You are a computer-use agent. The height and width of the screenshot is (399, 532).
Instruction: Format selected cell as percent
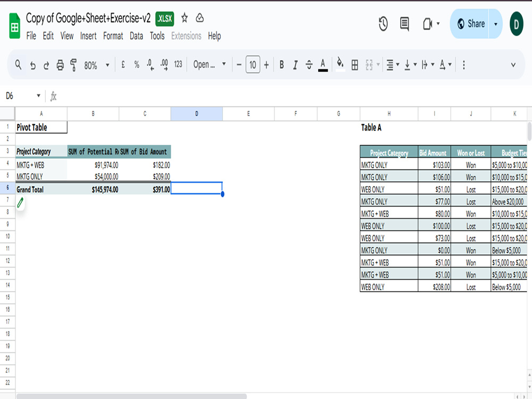(x=136, y=64)
